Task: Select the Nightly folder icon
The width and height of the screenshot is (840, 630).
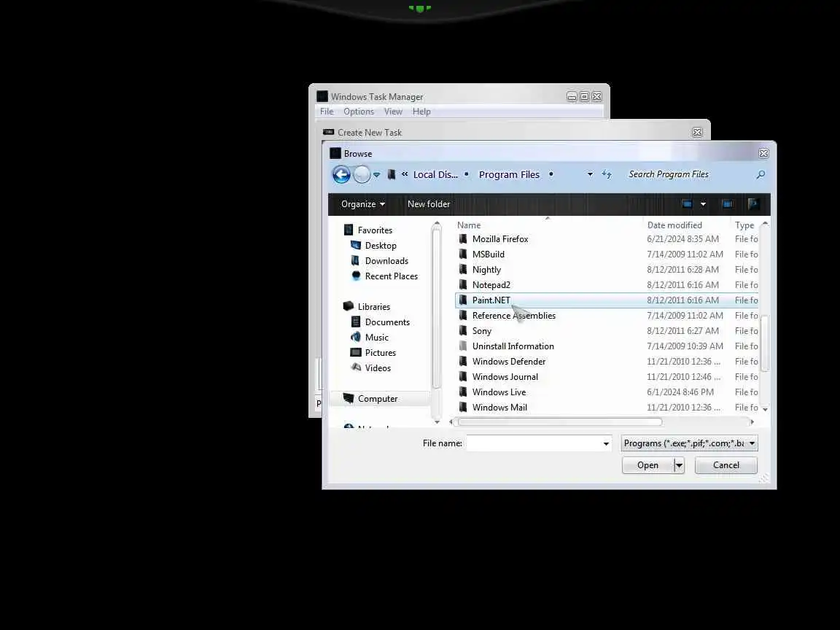Action: click(463, 270)
